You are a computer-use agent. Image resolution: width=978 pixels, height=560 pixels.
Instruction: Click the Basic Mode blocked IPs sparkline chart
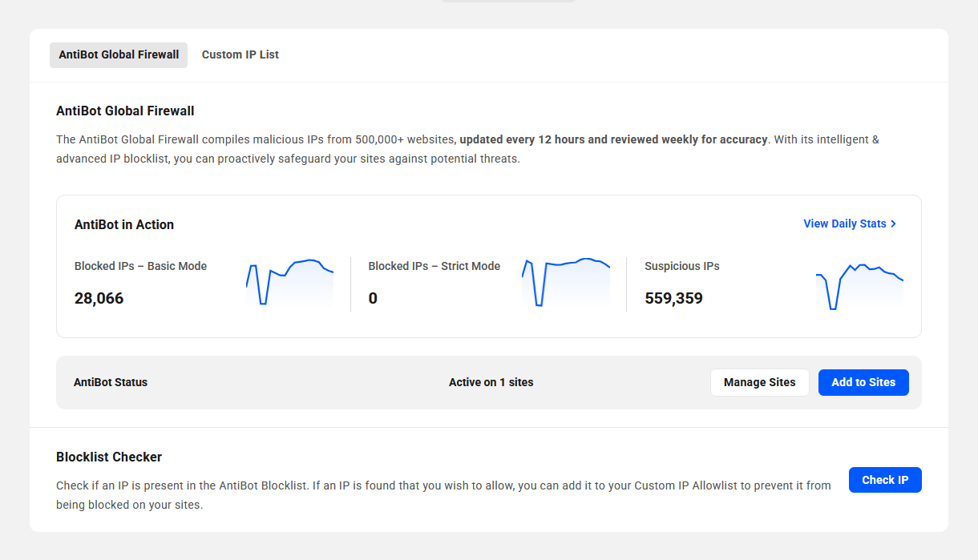tap(289, 284)
